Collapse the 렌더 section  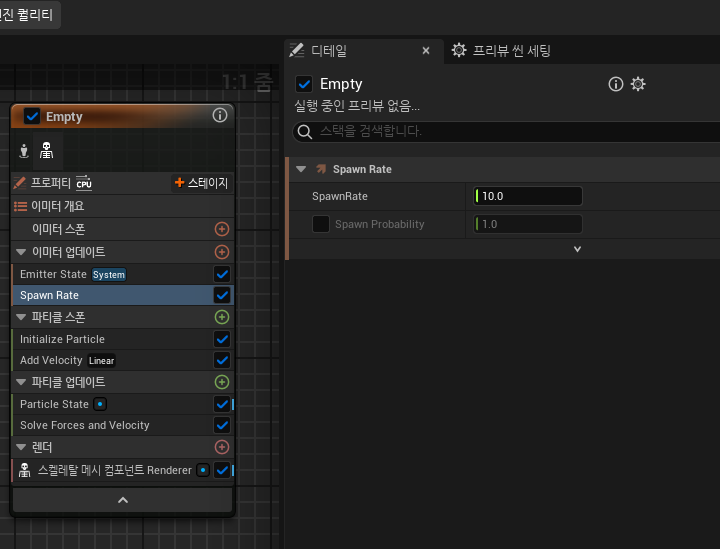pos(21,447)
